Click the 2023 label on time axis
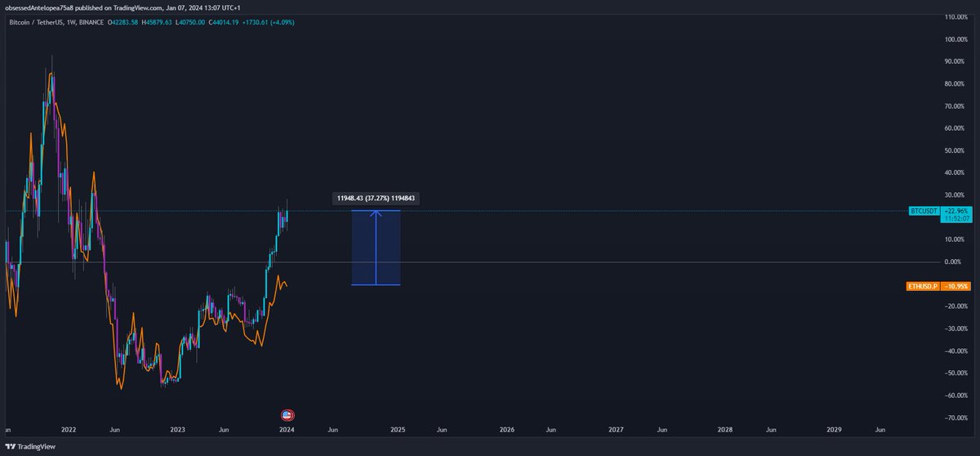980x456 pixels. click(x=177, y=429)
